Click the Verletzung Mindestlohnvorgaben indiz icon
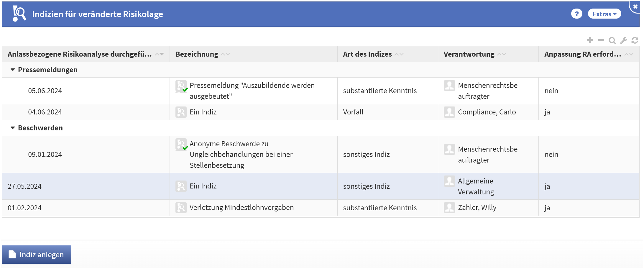644x269 pixels. point(181,208)
